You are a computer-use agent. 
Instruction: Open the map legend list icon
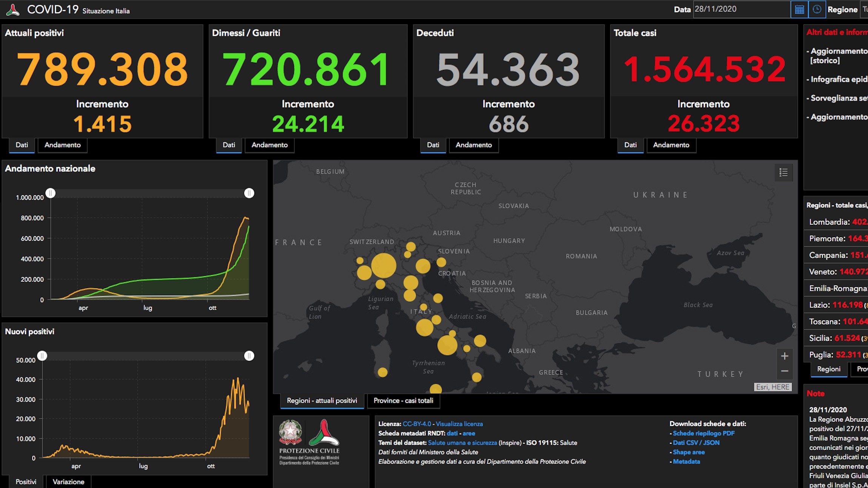(783, 172)
